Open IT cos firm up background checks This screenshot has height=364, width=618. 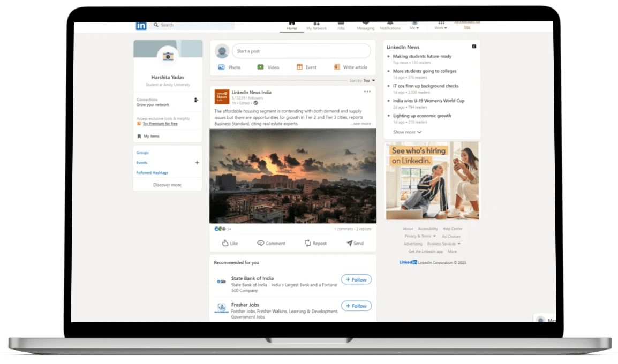pos(426,86)
